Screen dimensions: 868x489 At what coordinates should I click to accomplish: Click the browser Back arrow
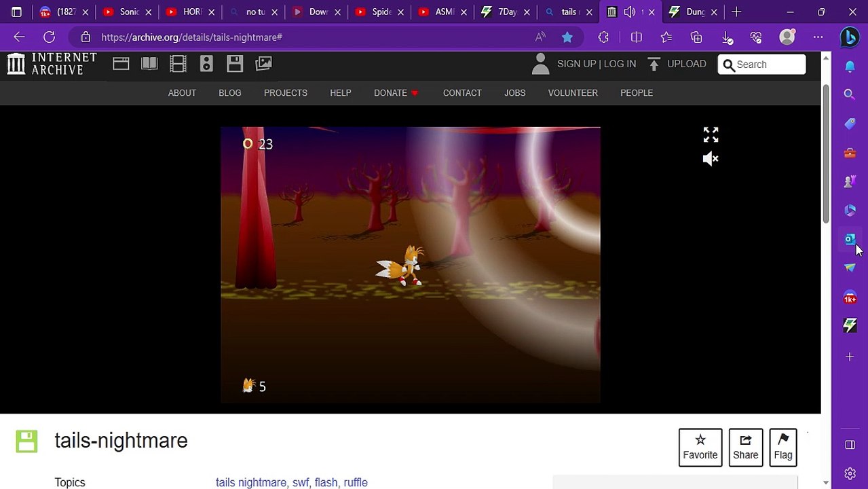pyautogui.click(x=19, y=37)
